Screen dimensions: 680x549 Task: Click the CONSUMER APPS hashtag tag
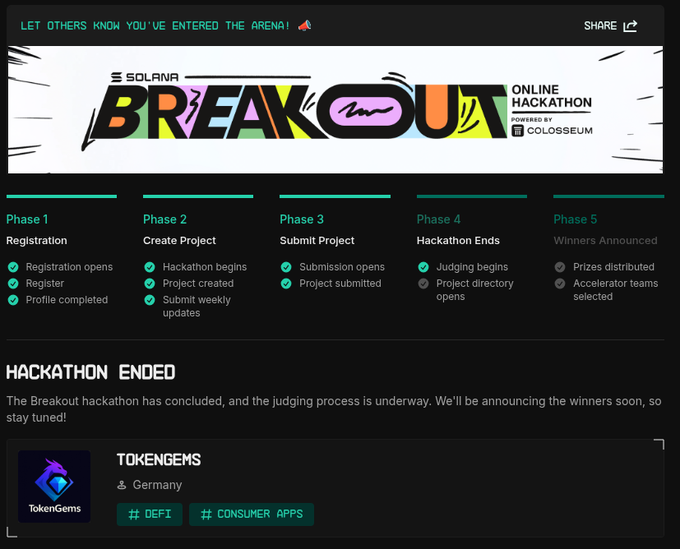(x=252, y=514)
